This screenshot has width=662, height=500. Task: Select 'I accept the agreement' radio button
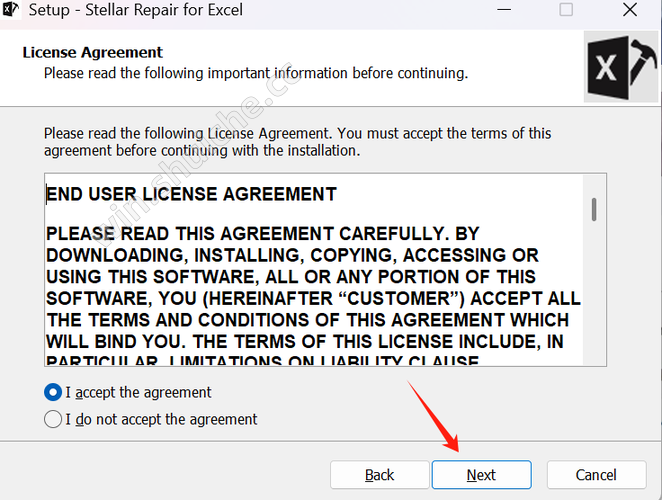click(53, 392)
